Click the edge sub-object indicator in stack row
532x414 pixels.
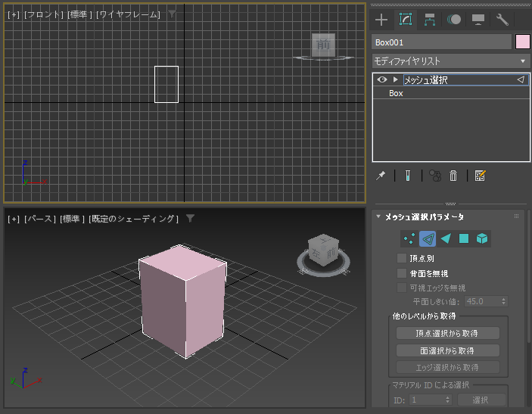coord(521,79)
